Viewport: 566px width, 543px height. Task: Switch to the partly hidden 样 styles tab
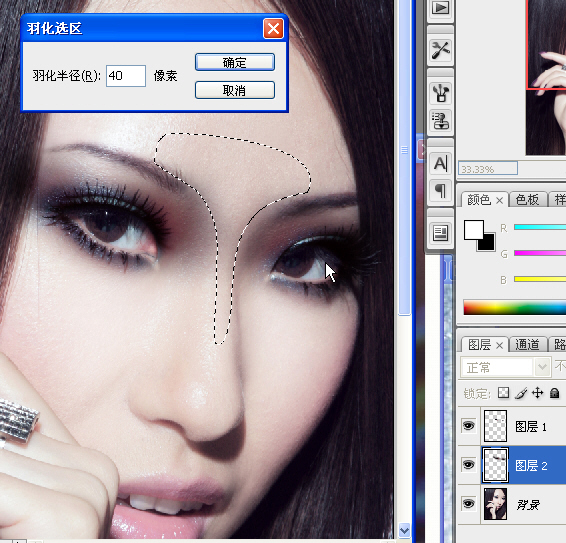(558, 199)
